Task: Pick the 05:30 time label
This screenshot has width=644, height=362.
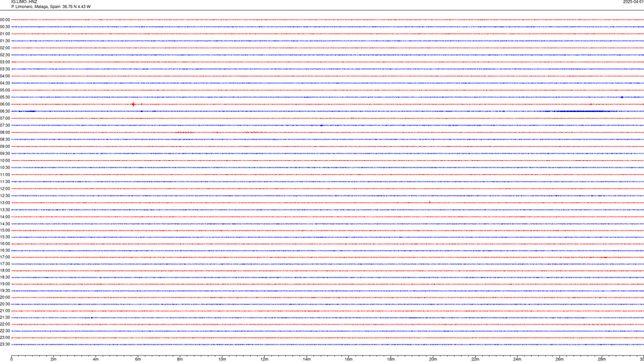Action: point(5,97)
